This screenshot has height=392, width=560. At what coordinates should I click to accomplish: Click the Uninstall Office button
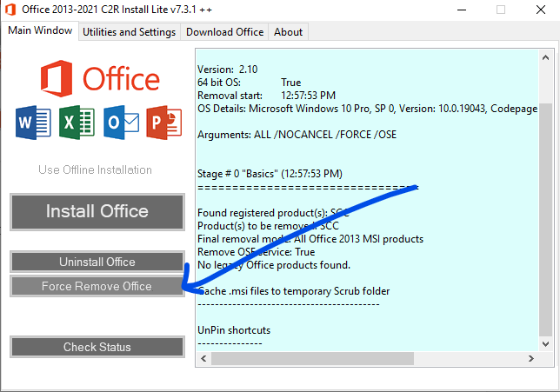(x=97, y=262)
